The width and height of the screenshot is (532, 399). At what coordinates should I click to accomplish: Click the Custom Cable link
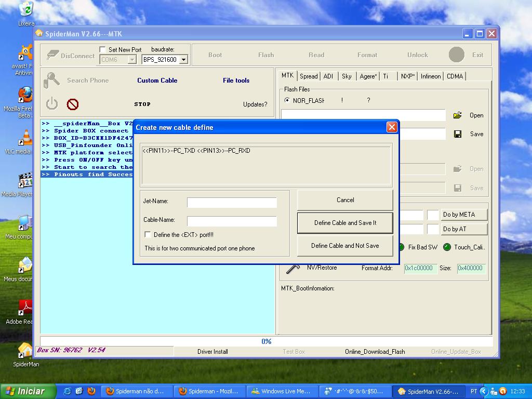pyautogui.click(x=157, y=81)
